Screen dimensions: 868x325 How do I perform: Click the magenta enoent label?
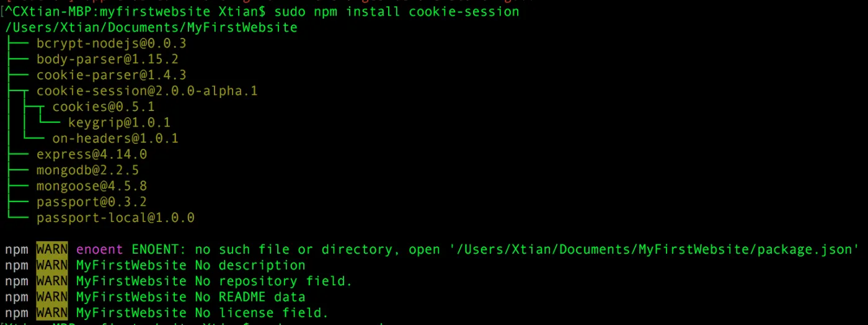[99, 249]
